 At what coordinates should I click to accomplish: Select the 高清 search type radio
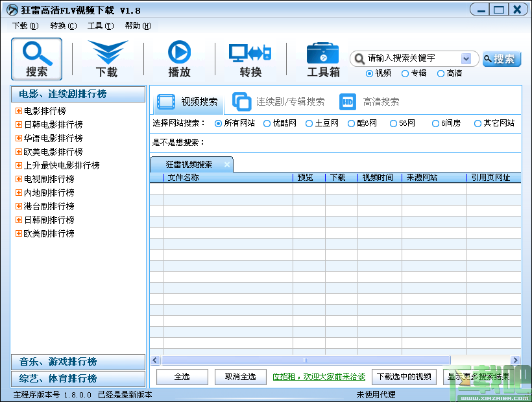(x=441, y=73)
